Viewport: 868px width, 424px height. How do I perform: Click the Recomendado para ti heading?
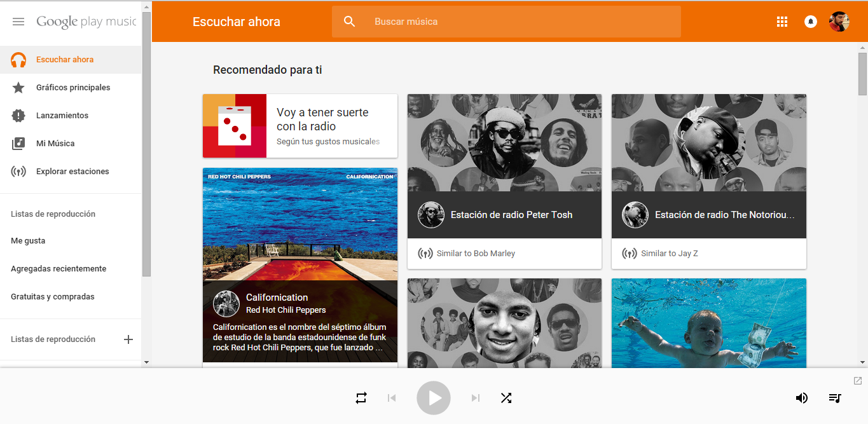coord(268,70)
